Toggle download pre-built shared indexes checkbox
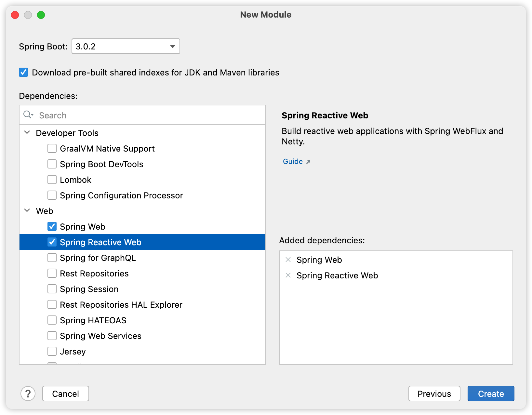Viewport: 532px width, 415px height. pos(23,72)
